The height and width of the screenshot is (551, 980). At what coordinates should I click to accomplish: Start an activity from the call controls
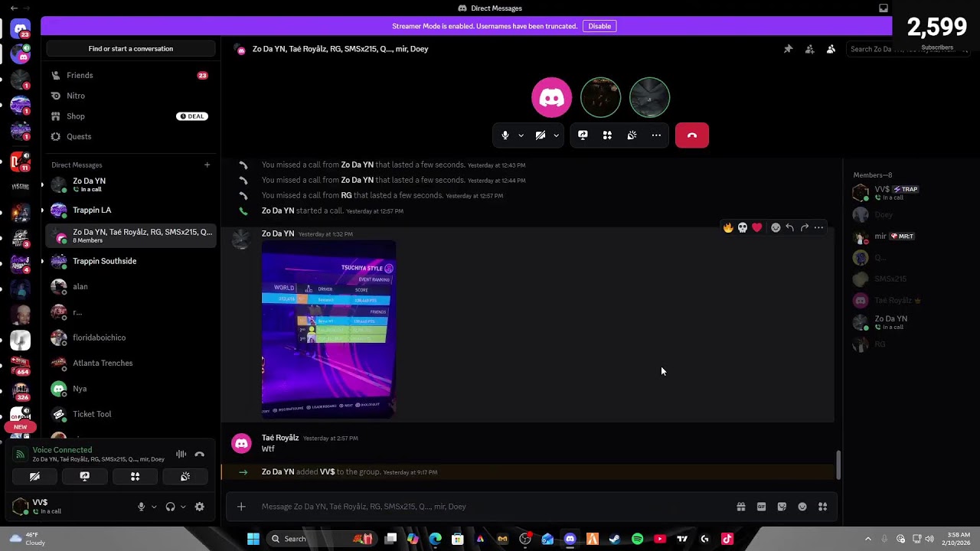[x=607, y=135]
